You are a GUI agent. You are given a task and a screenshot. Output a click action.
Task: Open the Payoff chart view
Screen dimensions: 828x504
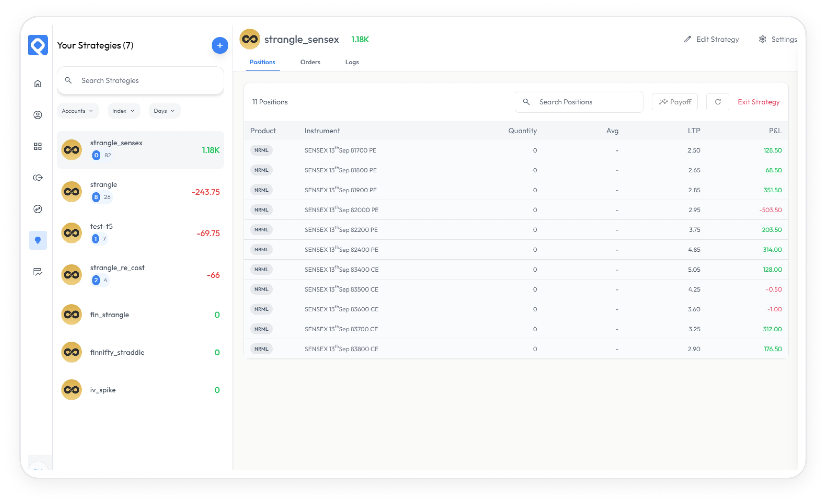coord(675,102)
